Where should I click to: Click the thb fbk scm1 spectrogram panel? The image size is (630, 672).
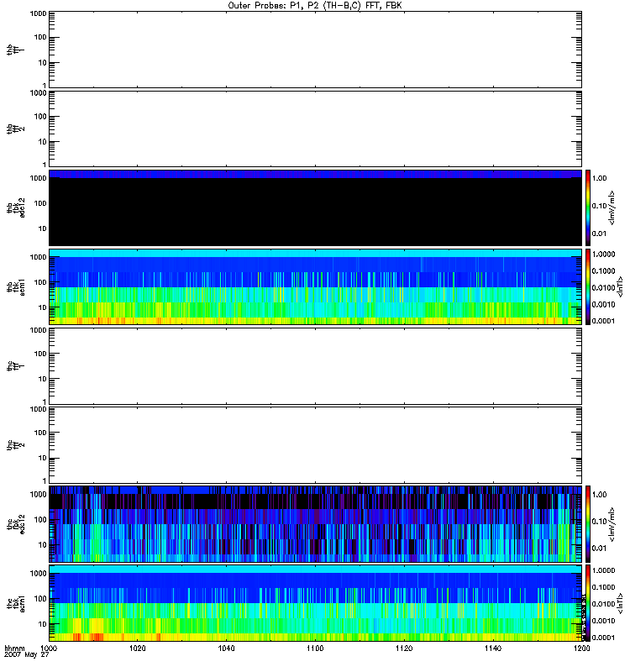pos(315,286)
